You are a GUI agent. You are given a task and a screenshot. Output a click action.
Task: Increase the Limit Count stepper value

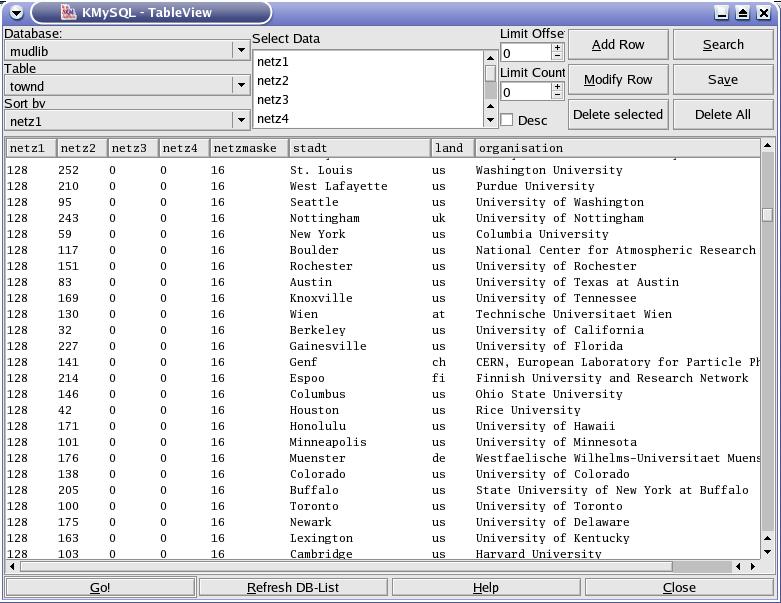557,87
